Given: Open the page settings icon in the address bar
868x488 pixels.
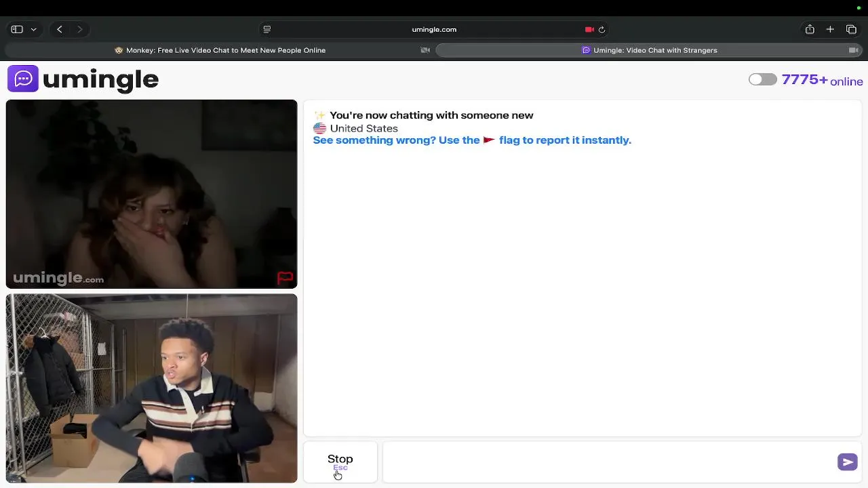Looking at the screenshot, I should coord(267,29).
